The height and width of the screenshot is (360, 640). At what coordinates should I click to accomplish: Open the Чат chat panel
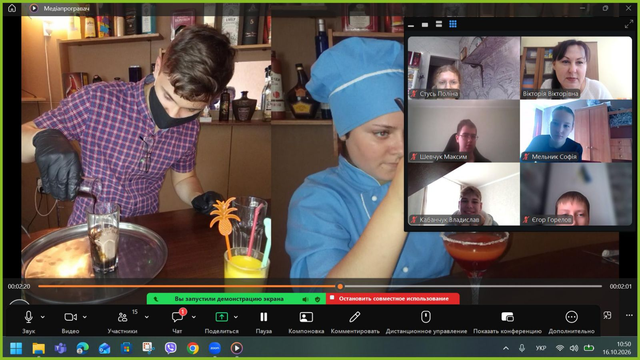coord(178,317)
